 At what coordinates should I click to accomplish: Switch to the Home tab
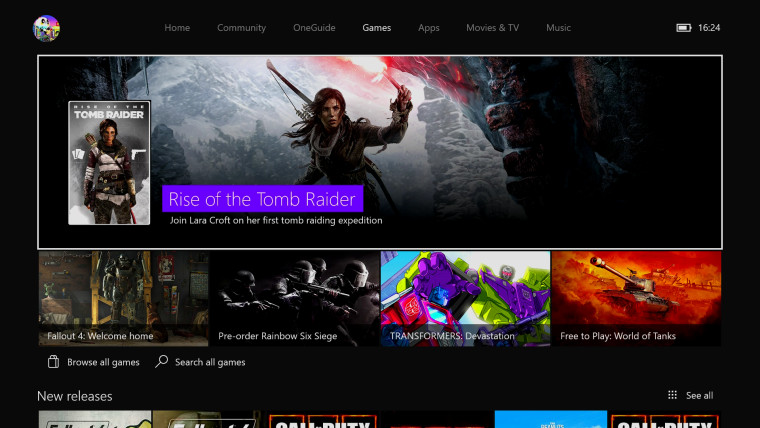pos(177,28)
